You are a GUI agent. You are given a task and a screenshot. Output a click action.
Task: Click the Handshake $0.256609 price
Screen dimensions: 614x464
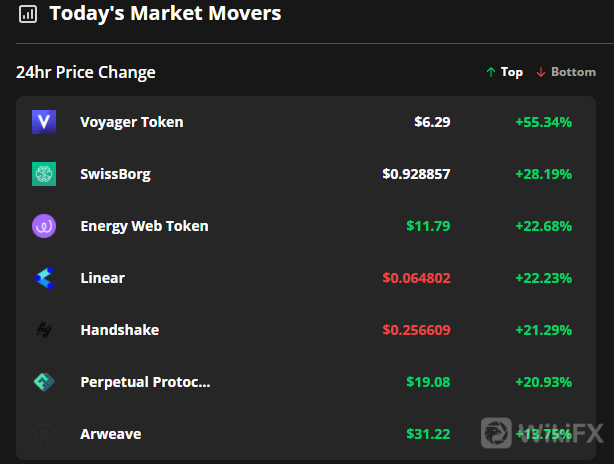[416, 330]
